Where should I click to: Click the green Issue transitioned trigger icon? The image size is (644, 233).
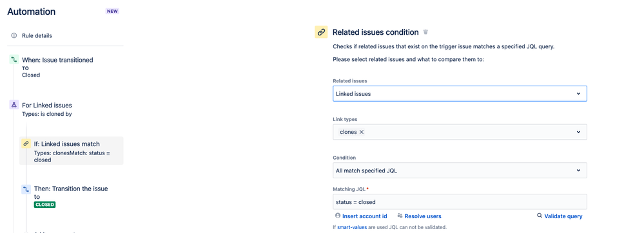click(14, 60)
